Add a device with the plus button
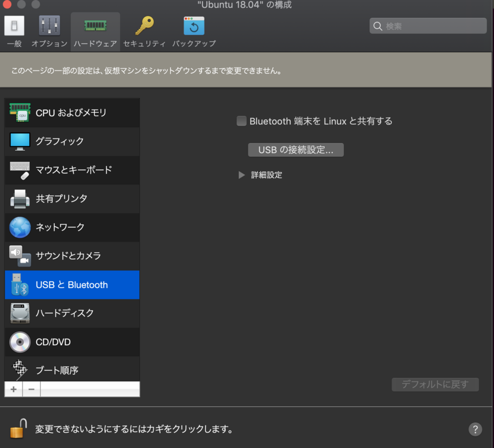494x448 pixels. point(14,389)
